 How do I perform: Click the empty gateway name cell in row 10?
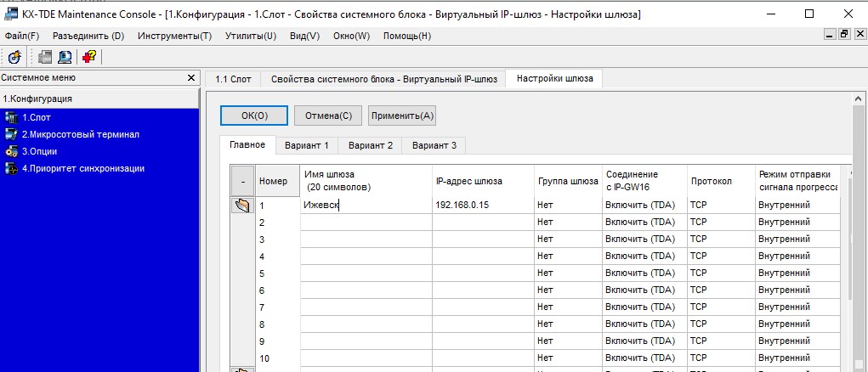[366, 358]
